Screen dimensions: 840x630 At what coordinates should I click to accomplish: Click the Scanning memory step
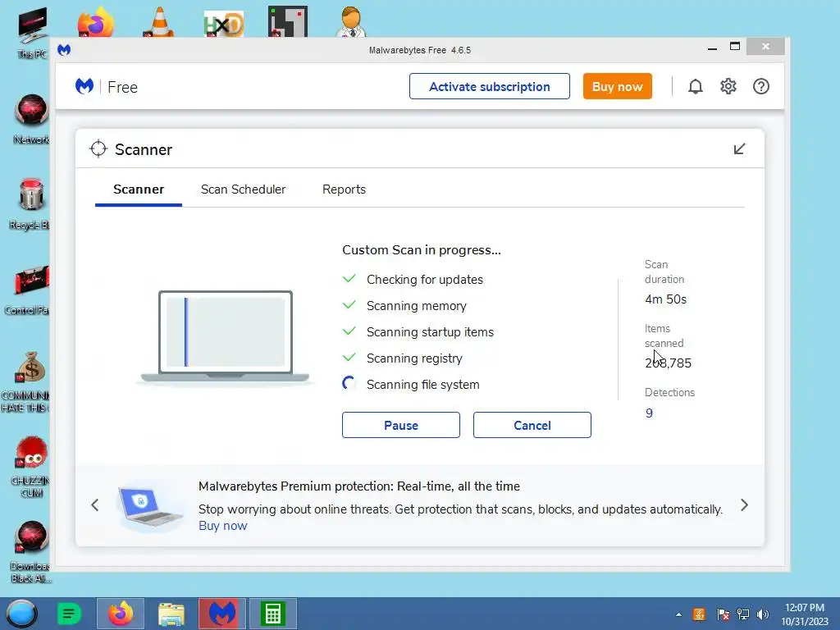[x=416, y=306]
